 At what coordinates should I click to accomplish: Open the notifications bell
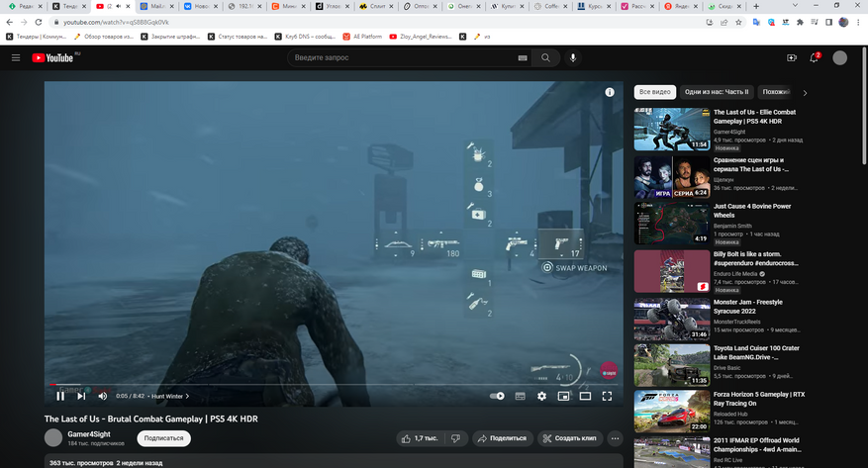tap(814, 57)
